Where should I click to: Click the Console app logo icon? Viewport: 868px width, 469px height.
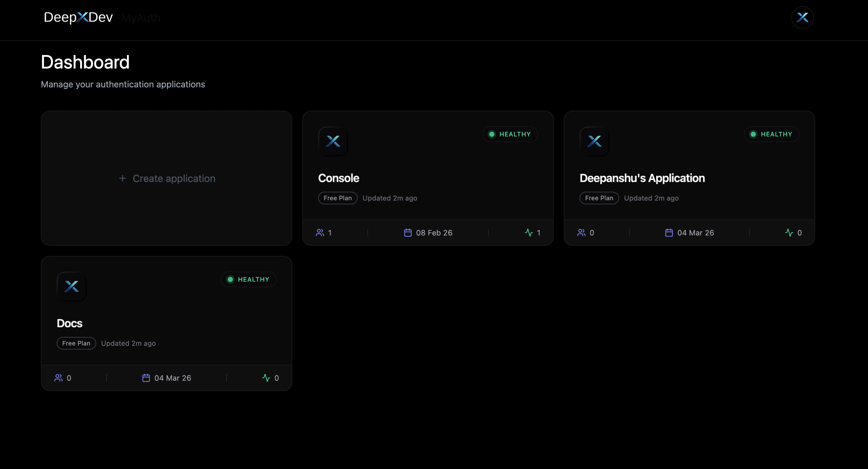(x=333, y=141)
